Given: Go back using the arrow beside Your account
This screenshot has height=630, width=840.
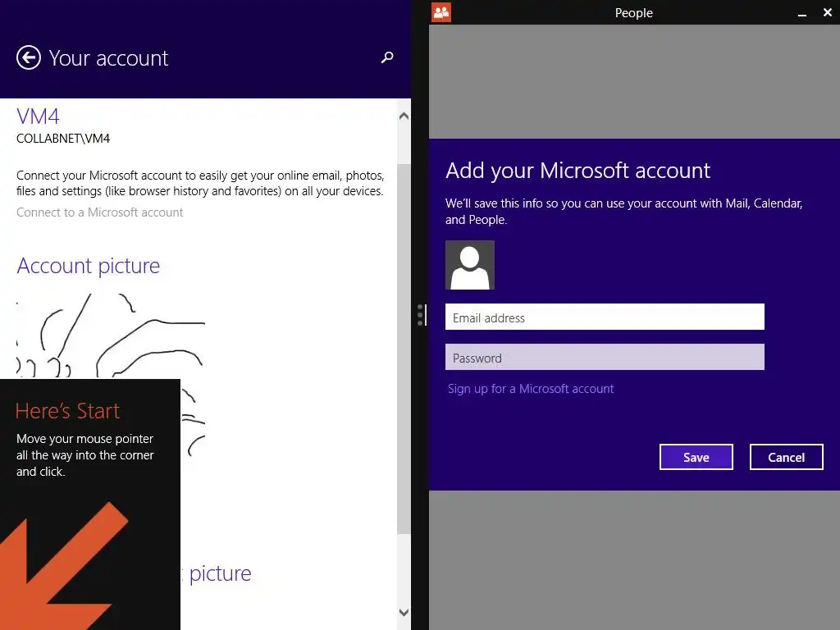Looking at the screenshot, I should tap(29, 57).
